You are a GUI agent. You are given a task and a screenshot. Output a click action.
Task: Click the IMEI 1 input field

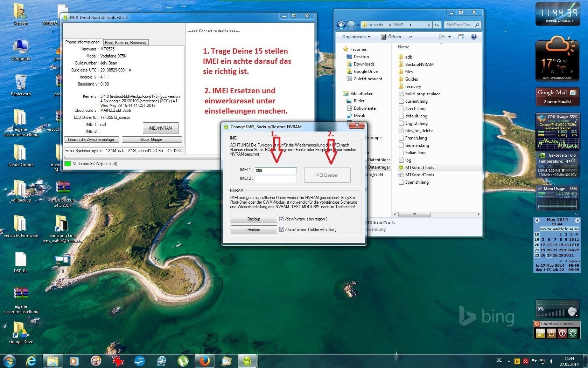tap(275, 171)
